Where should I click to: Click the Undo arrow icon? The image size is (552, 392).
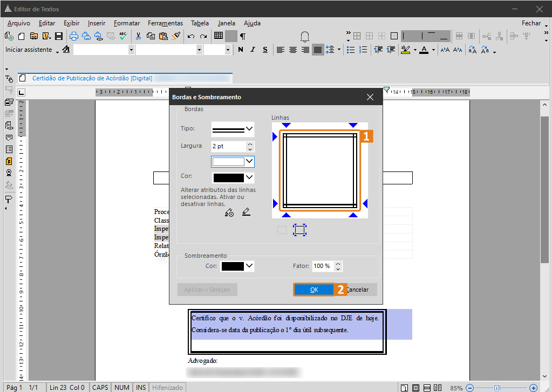[191, 36]
